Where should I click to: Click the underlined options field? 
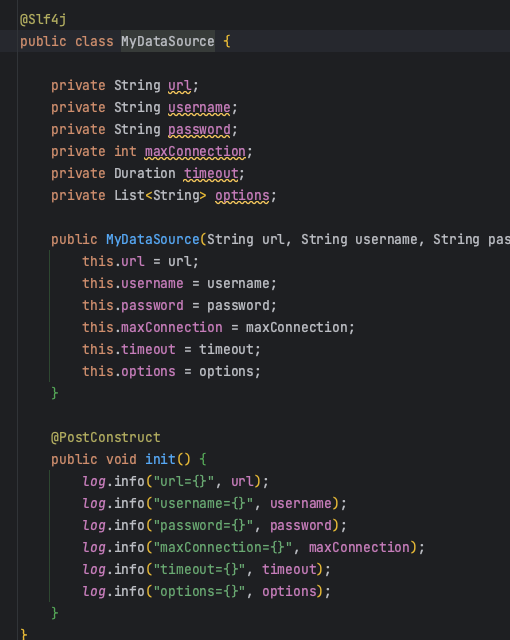(242, 196)
